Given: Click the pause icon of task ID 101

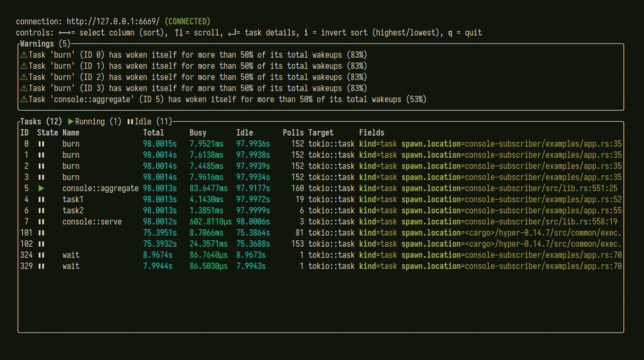Looking at the screenshot, I should 41,233.
